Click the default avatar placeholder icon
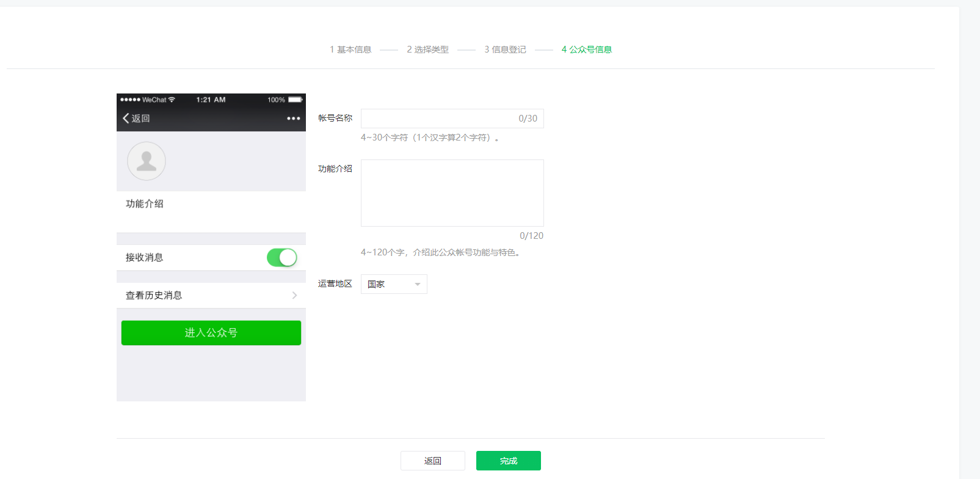The height and width of the screenshot is (479, 980). (x=147, y=161)
